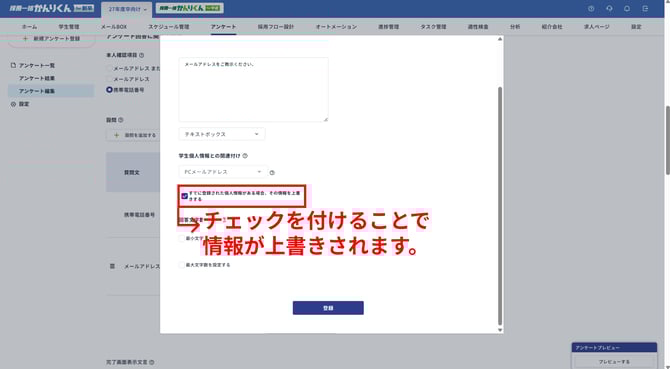The height and width of the screenshot is (369, 670).
Task: Click the gear icon beside 設定 in sidebar
Action: point(13,104)
